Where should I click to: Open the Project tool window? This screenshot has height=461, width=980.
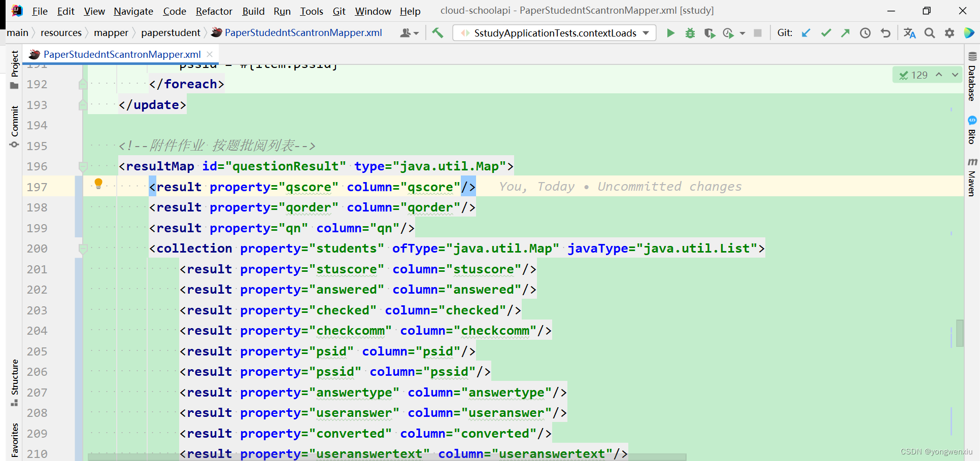14,69
